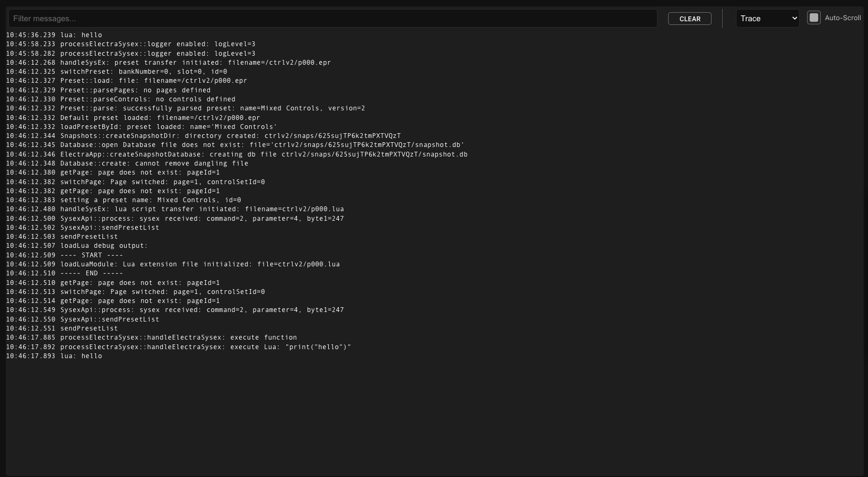Image resolution: width=868 pixels, height=477 pixels.
Task: Select the cannot remove dangling file line
Action: click(127, 163)
